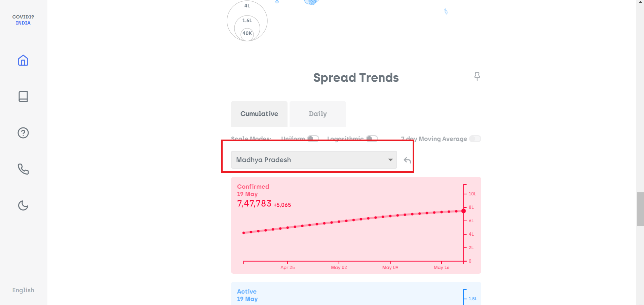Click the reset state back arrow
Image resolution: width=644 pixels, height=305 pixels.
click(407, 160)
